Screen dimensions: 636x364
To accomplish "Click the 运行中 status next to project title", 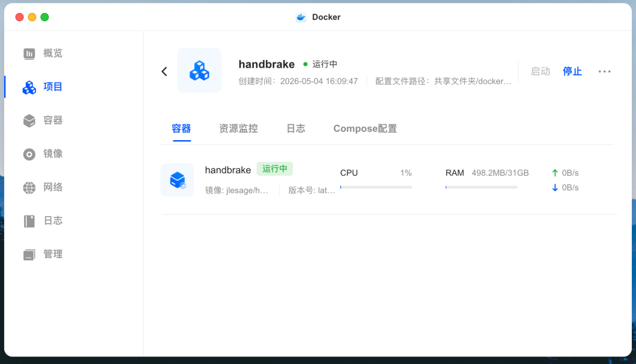I will coord(325,64).
